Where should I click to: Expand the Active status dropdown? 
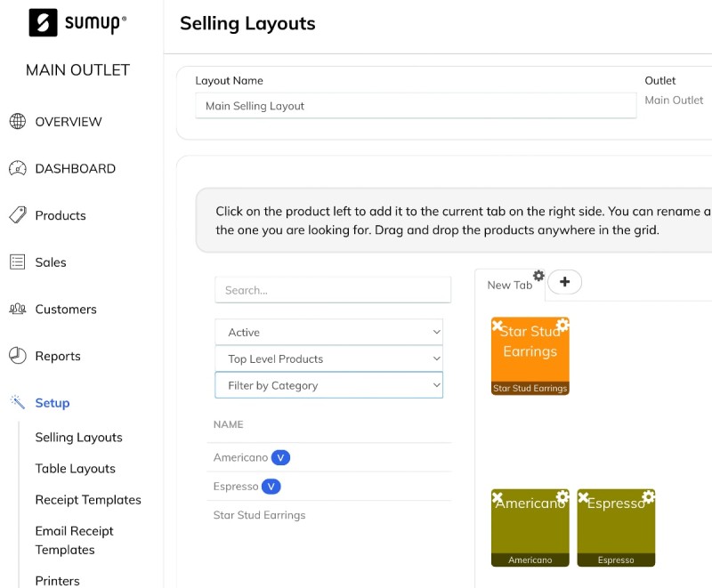pos(328,332)
